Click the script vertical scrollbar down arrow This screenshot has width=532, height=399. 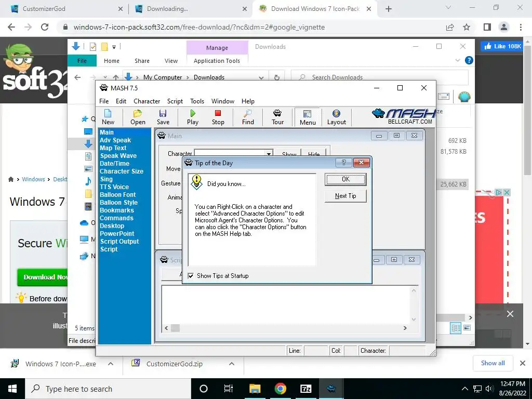coord(414,320)
